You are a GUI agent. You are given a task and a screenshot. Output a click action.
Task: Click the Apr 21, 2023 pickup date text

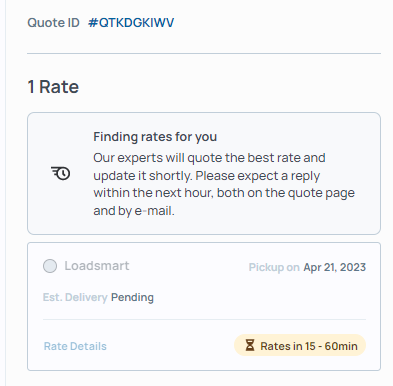(335, 267)
